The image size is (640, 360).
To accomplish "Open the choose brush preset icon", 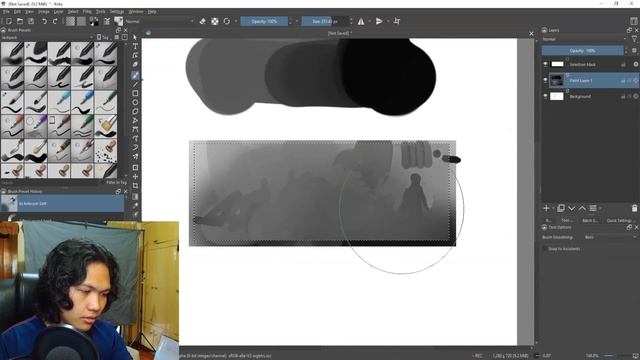I will click(118, 21).
